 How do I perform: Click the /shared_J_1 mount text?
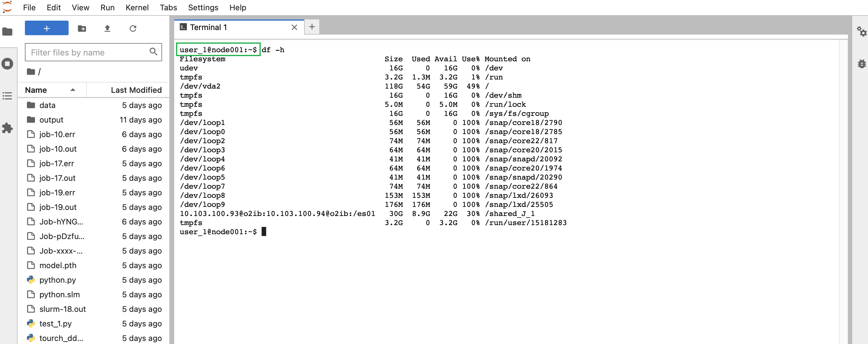click(510, 213)
